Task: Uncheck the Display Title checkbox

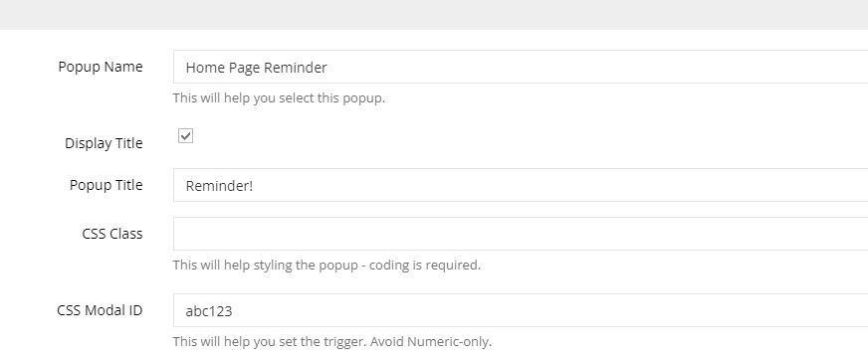Action: pyautogui.click(x=185, y=135)
